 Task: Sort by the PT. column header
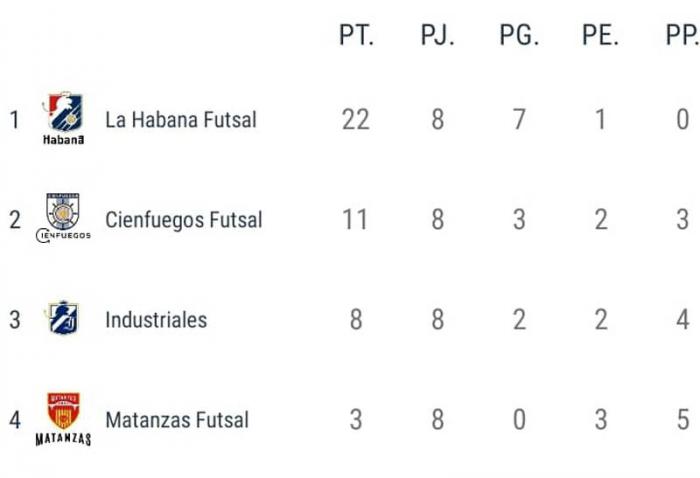pyautogui.click(x=356, y=36)
